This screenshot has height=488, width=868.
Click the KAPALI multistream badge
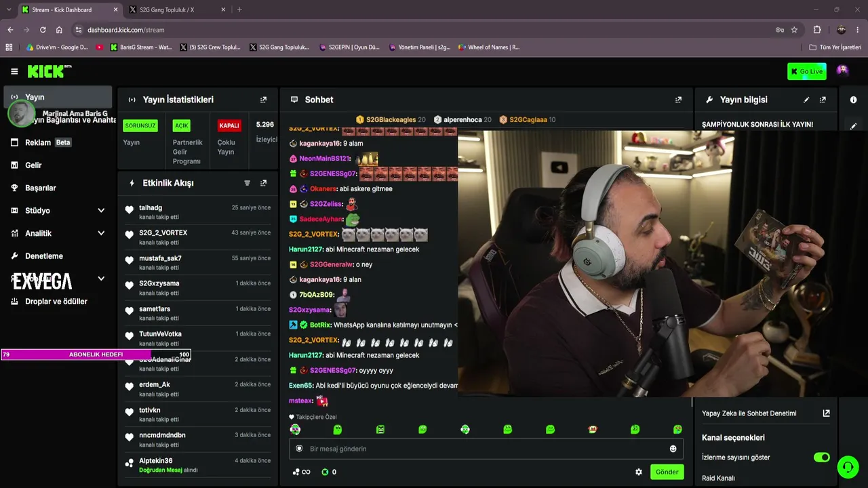coord(229,125)
